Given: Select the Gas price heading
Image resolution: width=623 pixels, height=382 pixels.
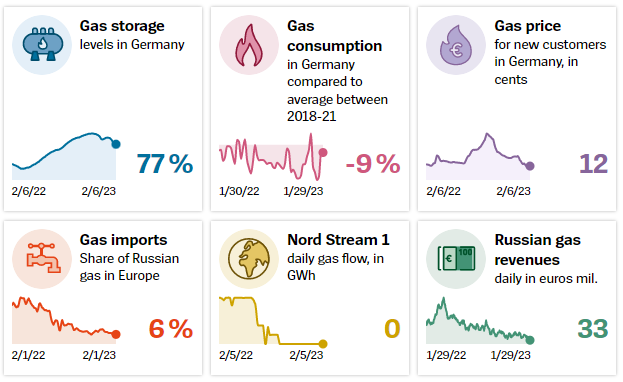Looking at the screenshot, I should tap(528, 26).
